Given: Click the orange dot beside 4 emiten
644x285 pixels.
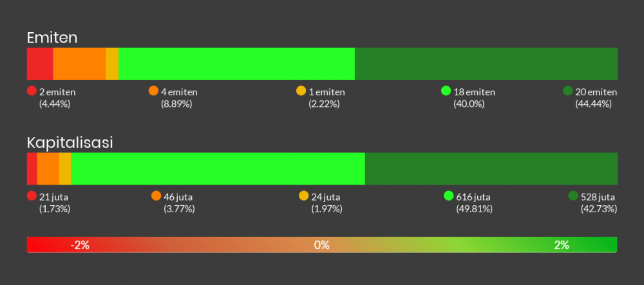Looking at the screenshot, I should (x=153, y=91).
